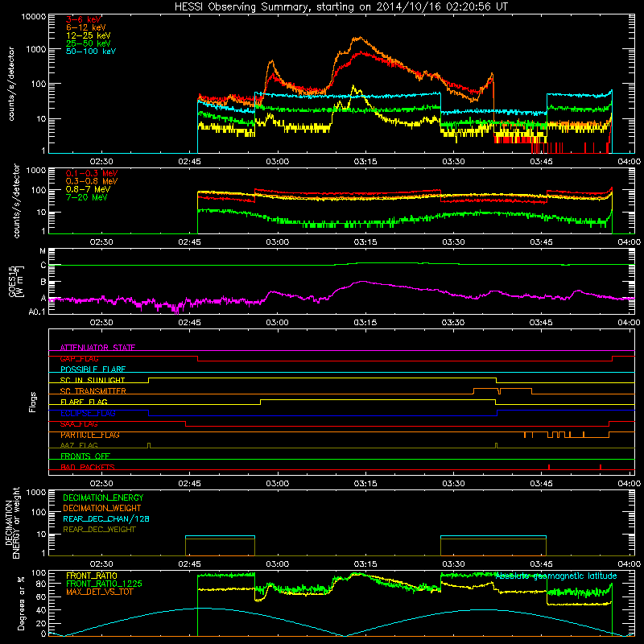This screenshot has height=644, width=644.
Task: Click the REAR_DEC_WEIGHT legend label
Action: click(99, 530)
